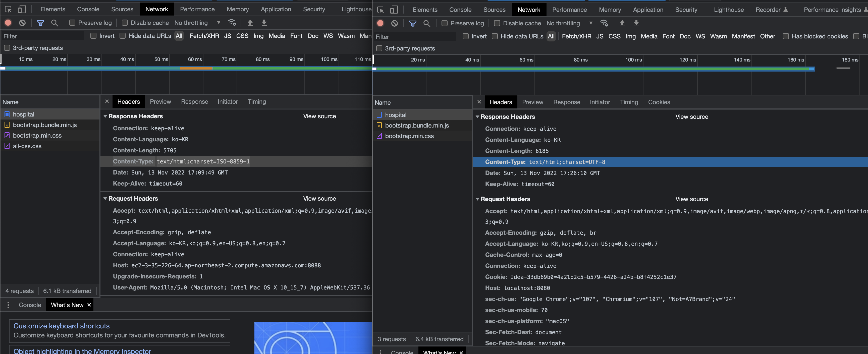Open search with magnifier icon in left DevTools
Screen dimensions: 868x354
(x=55, y=23)
